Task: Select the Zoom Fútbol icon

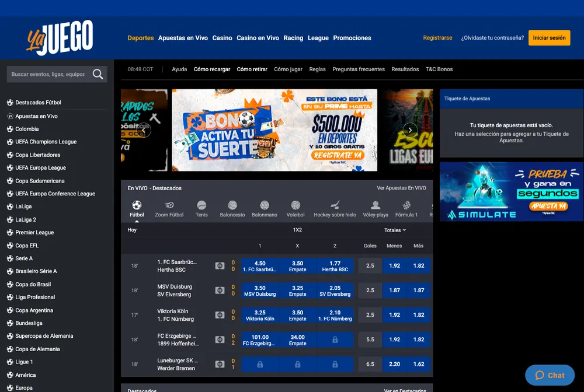Action: point(169,205)
